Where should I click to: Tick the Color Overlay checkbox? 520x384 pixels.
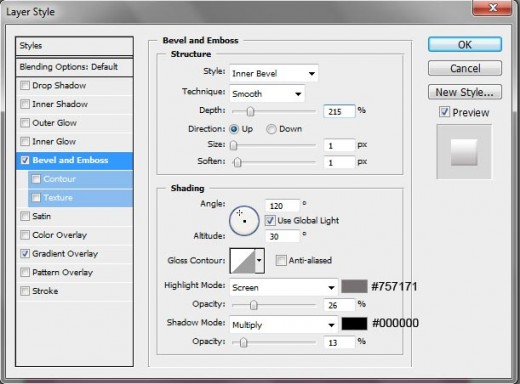(25, 235)
